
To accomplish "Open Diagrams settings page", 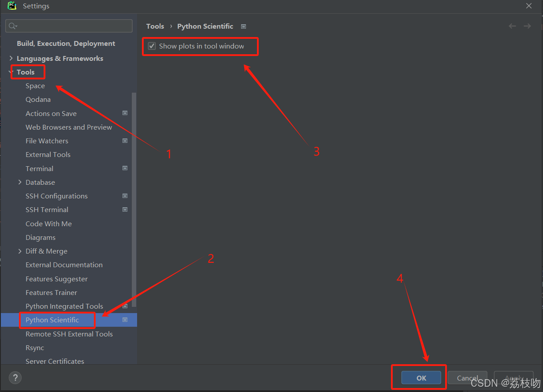I will point(41,237).
